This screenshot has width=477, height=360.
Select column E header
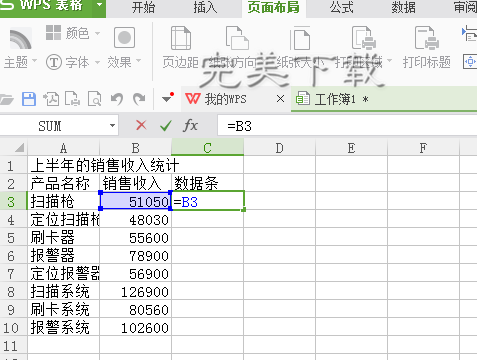pos(351,148)
